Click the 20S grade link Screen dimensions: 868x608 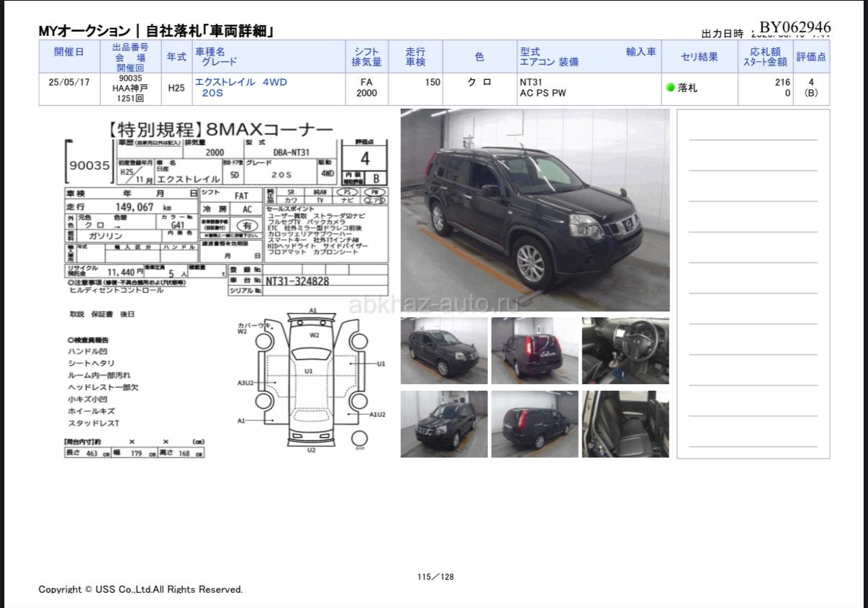click(212, 94)
